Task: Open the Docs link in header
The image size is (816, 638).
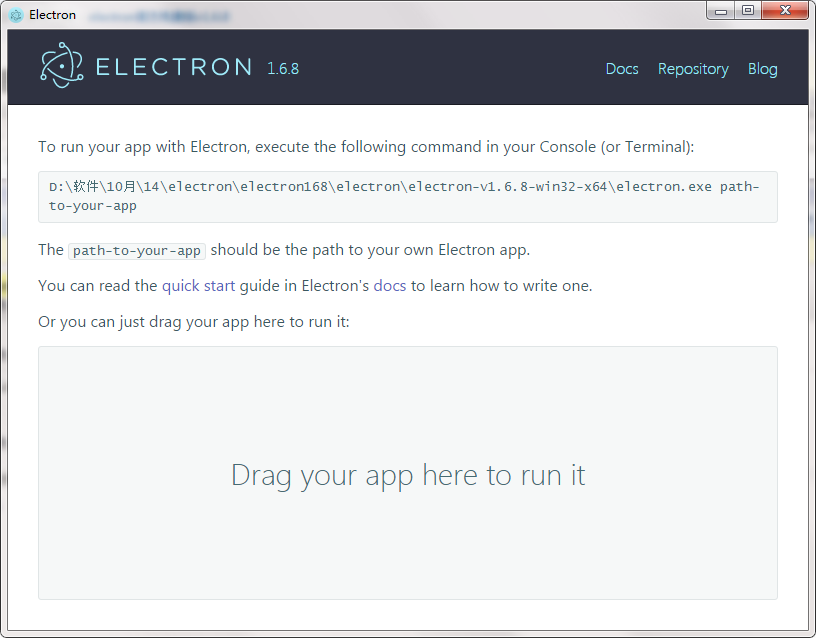Action: (622, 69)
